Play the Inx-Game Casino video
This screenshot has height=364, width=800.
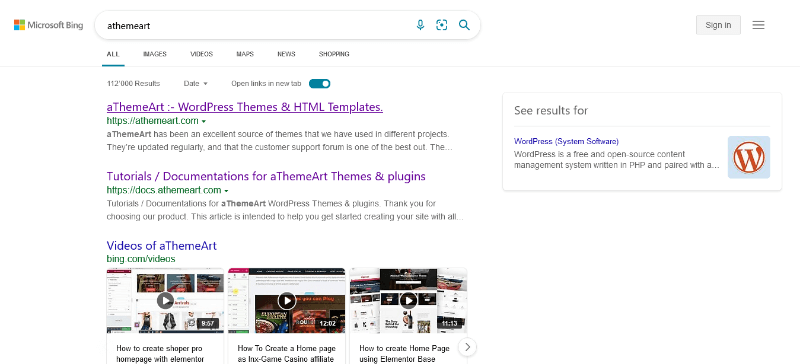point(287,300)
